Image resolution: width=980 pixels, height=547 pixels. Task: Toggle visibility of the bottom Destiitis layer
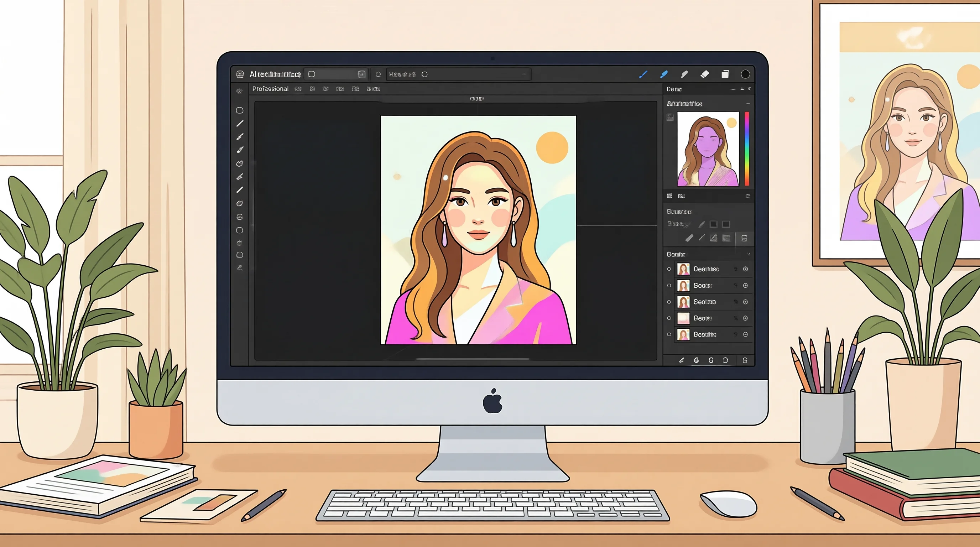[x=669, y=334]
